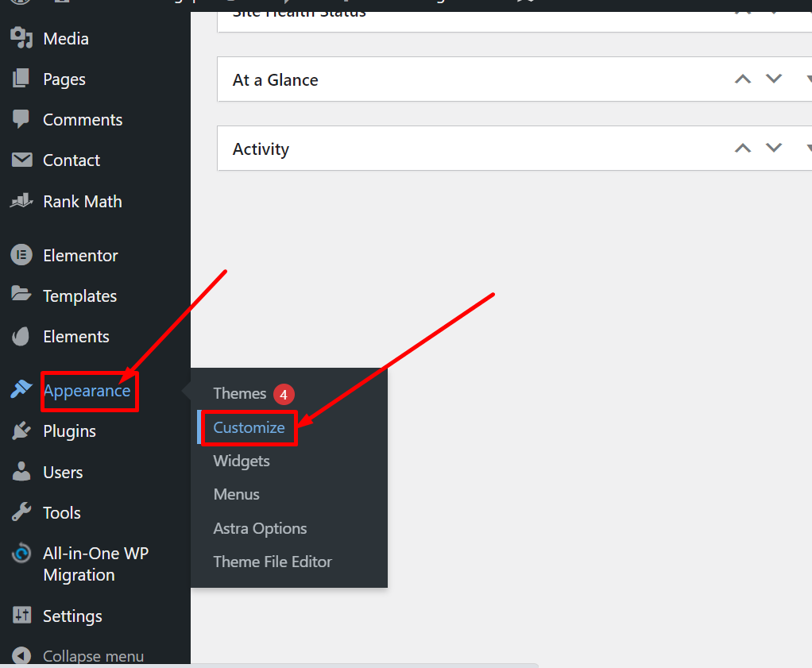
Task: Open Menus submenu item
Action: (x=236, y=495)
